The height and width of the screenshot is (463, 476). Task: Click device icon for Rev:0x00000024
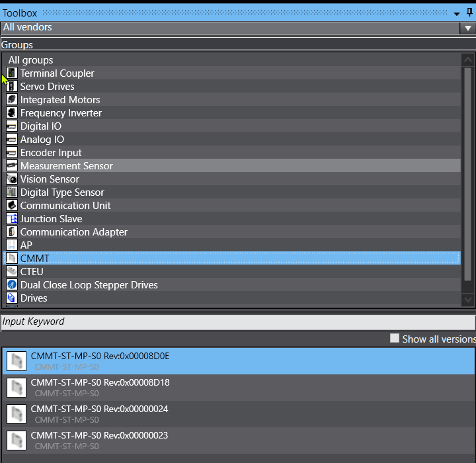tap(17, 414)
